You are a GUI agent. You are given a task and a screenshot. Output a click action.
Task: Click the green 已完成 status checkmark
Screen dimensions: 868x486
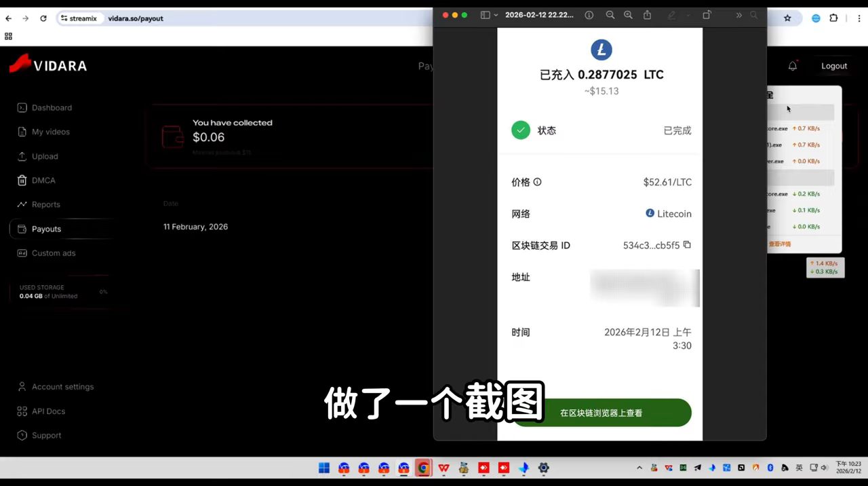(521, 130)
